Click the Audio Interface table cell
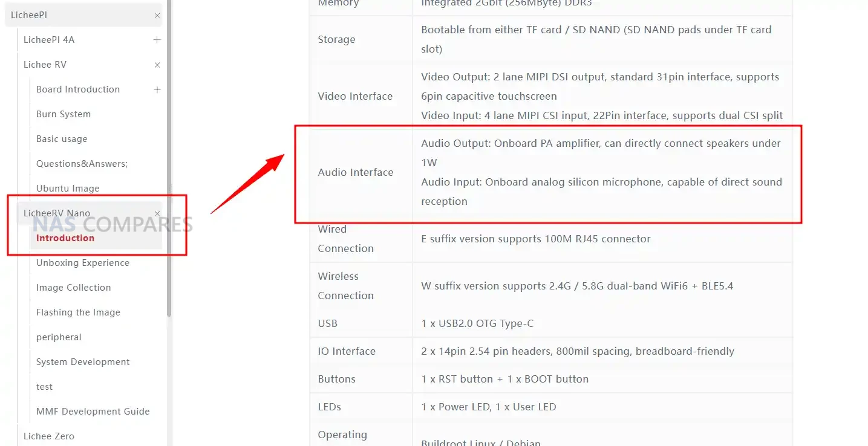Image resolution: width=868 pixels, height=446 pixels. [x=356, y=173]
